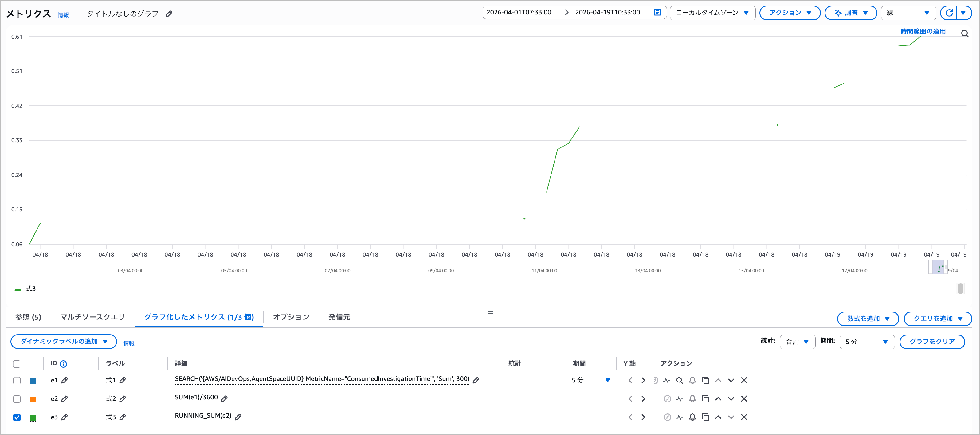Click the orange color swatch for e2
This screenshot has width=980, height=435.
33,398
